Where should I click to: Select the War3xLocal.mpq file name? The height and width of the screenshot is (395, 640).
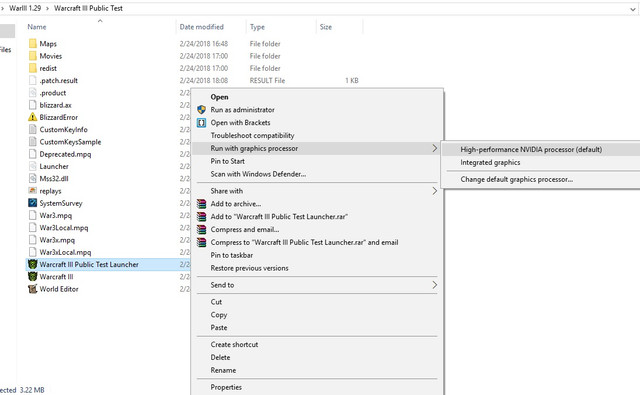pyautogui.click(x=65, y=252)
